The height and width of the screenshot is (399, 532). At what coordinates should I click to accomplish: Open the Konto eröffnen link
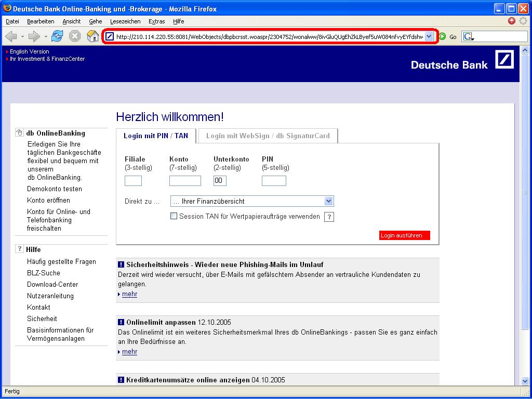pos(48,200)
